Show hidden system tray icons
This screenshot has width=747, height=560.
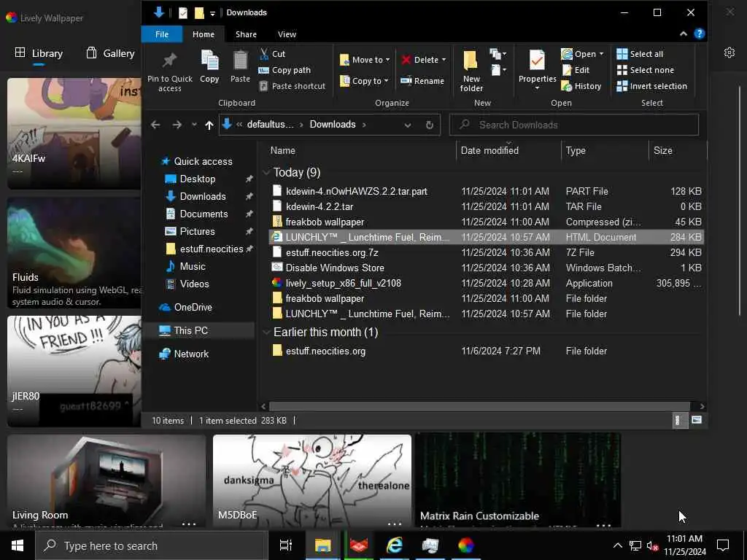(x=617, y=545)
